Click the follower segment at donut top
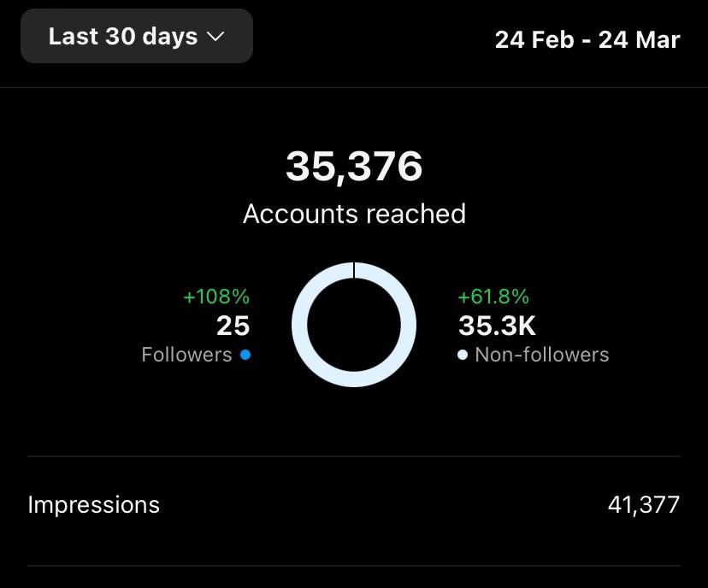The width and height of the screenshot is (708, 588). pyautogui.click(x=354, y=270)
